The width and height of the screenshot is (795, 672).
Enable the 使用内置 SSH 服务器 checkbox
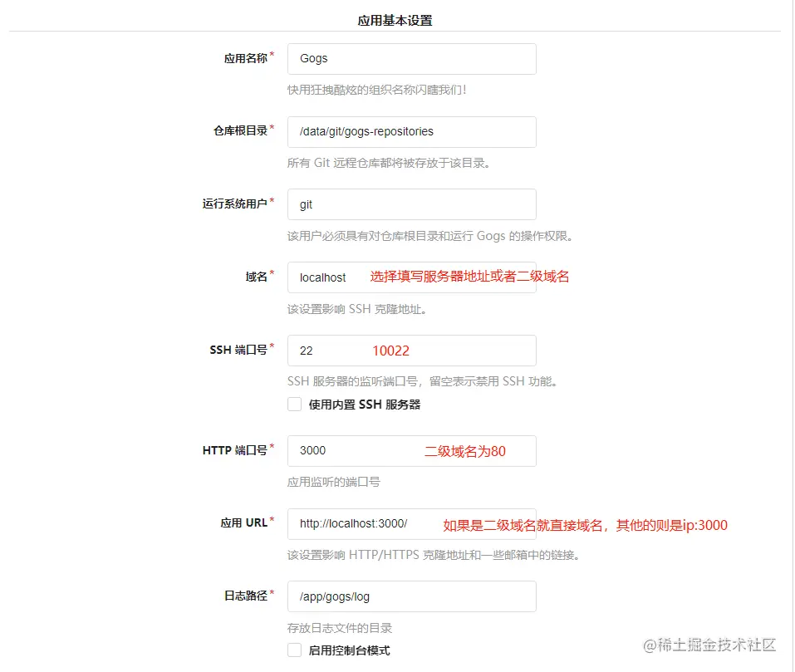[295, 405]
